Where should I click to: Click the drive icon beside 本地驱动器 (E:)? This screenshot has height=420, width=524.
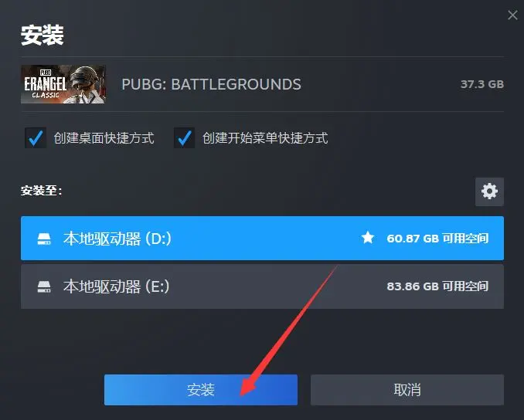click(44, 286)
